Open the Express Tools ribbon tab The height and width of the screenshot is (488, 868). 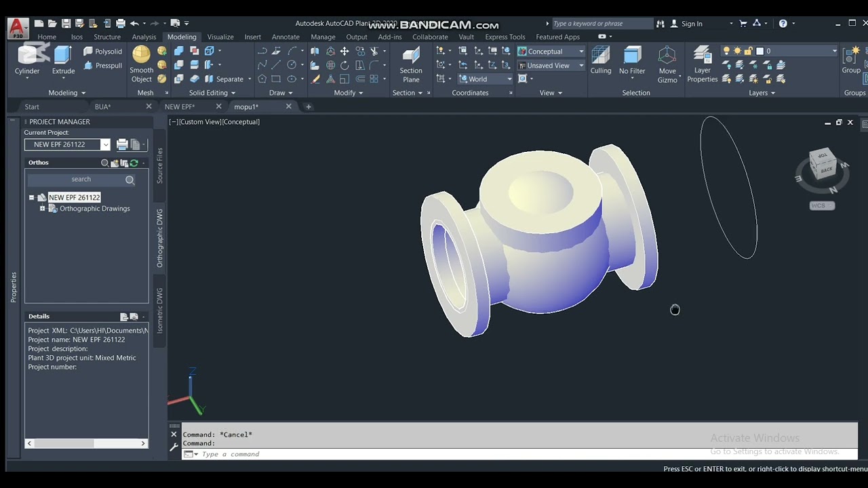(505, 37)
